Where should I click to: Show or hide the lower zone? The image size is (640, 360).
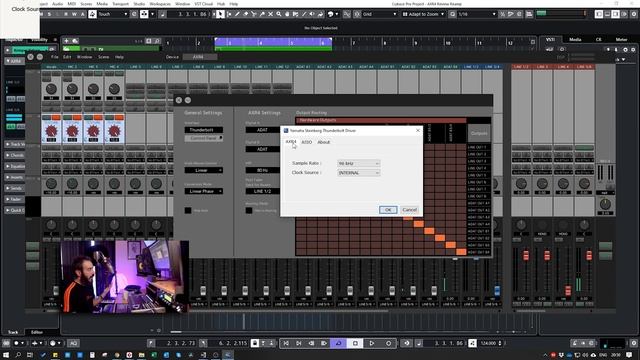(607, 14)
